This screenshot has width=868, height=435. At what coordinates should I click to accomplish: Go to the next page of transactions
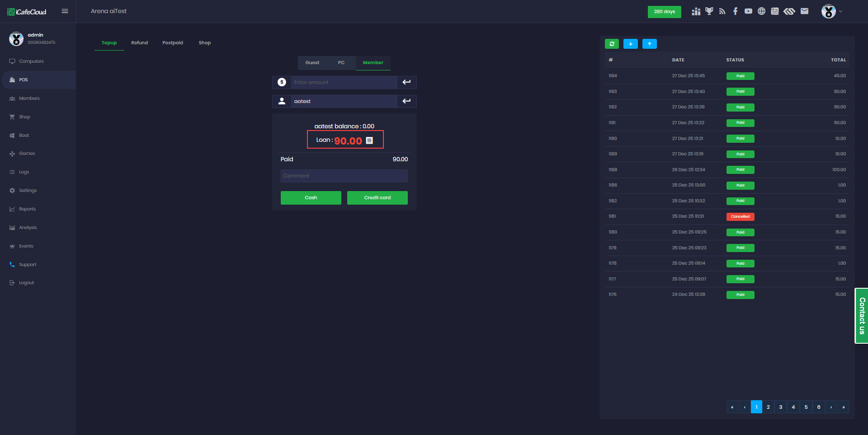point(831,407)
